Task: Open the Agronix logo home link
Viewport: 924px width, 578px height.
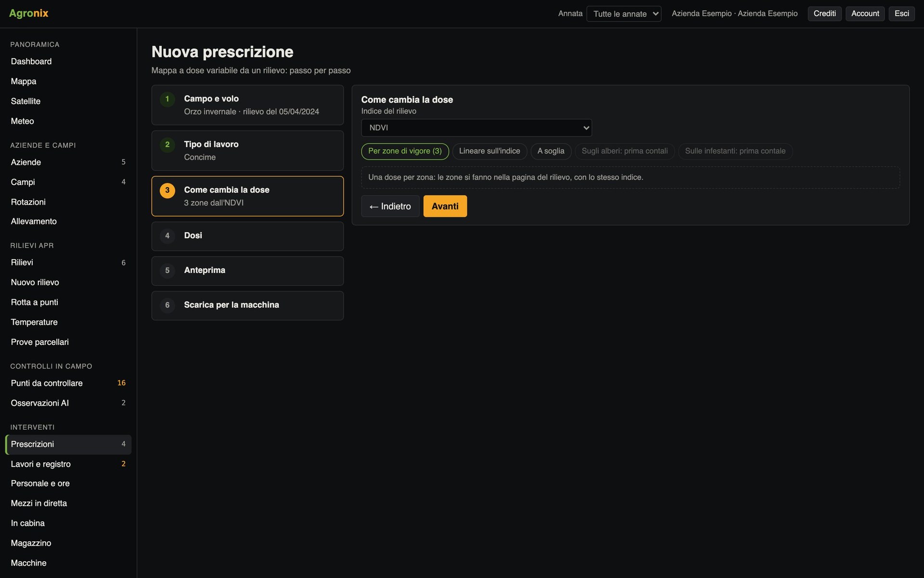Action: [28, 13]
